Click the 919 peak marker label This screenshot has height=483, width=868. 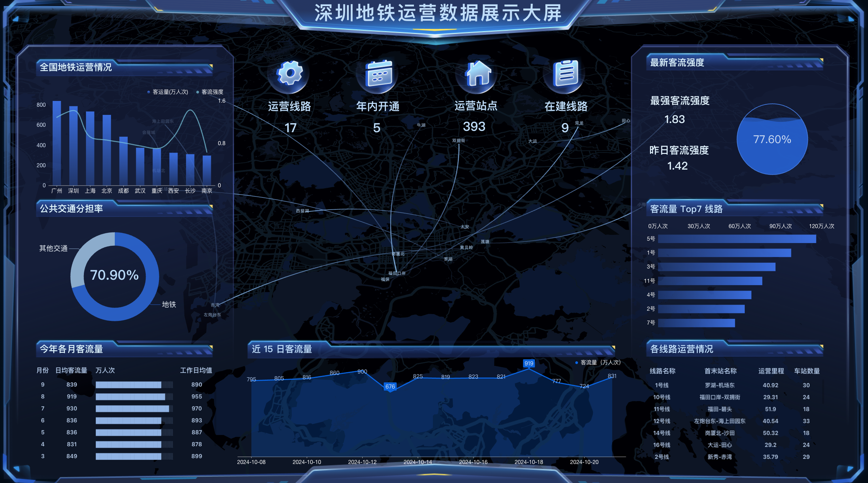click(x=528, y=363)
